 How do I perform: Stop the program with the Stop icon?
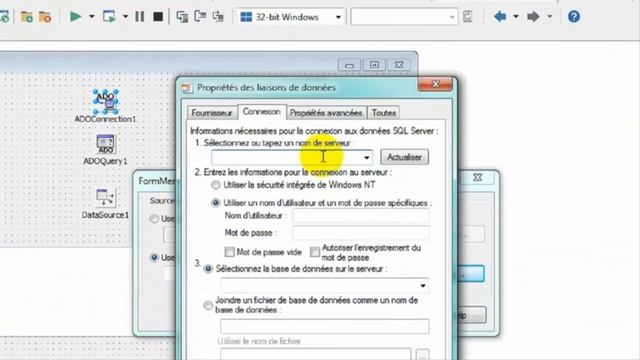coord(158,17)
